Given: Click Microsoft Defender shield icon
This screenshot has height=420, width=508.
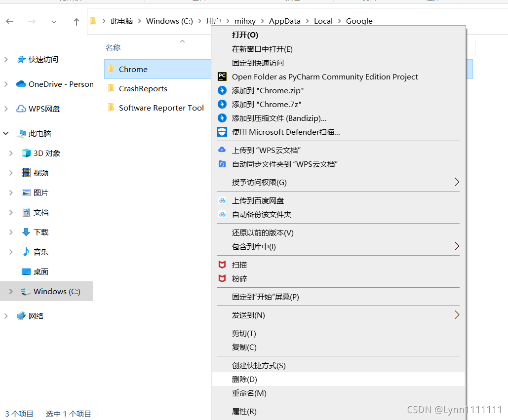Looking at the screenshot, I should (x=222, y=132).
